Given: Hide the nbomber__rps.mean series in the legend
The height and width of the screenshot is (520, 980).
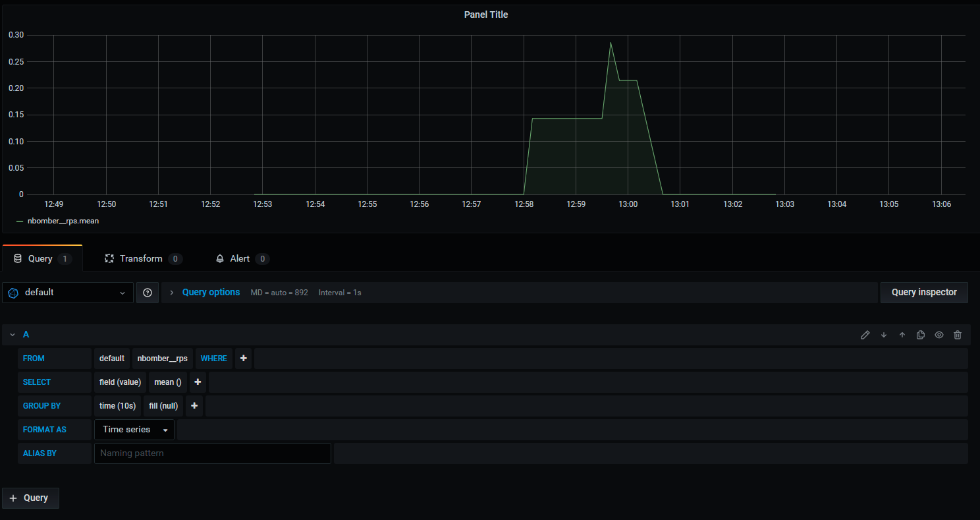Looking at the screenshot, I should click(62, 221).
